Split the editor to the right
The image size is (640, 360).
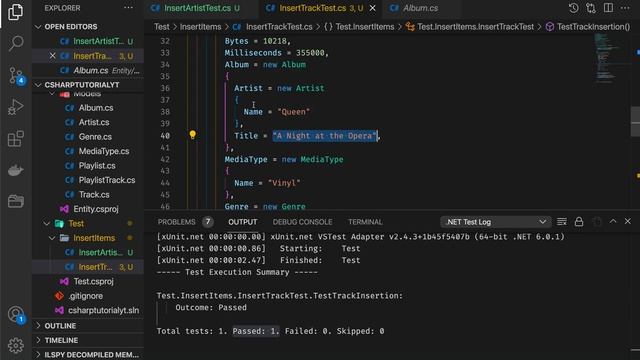pos(608,8)
